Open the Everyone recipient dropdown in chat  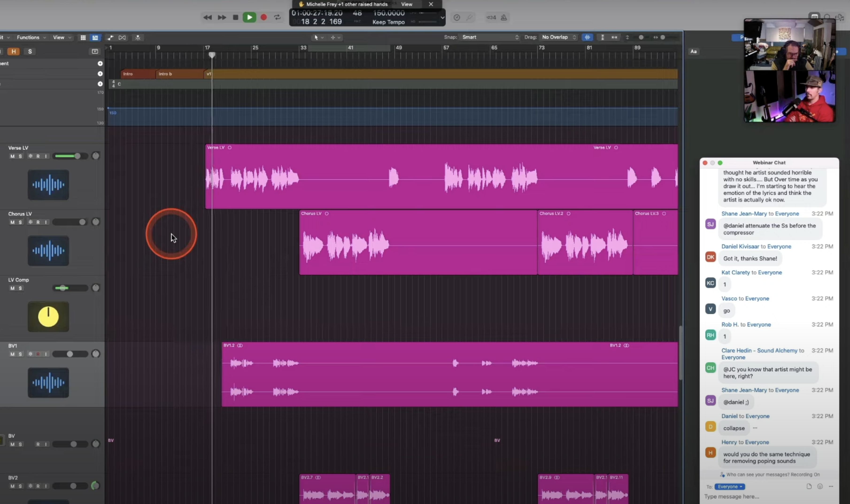tap(729, 486)
